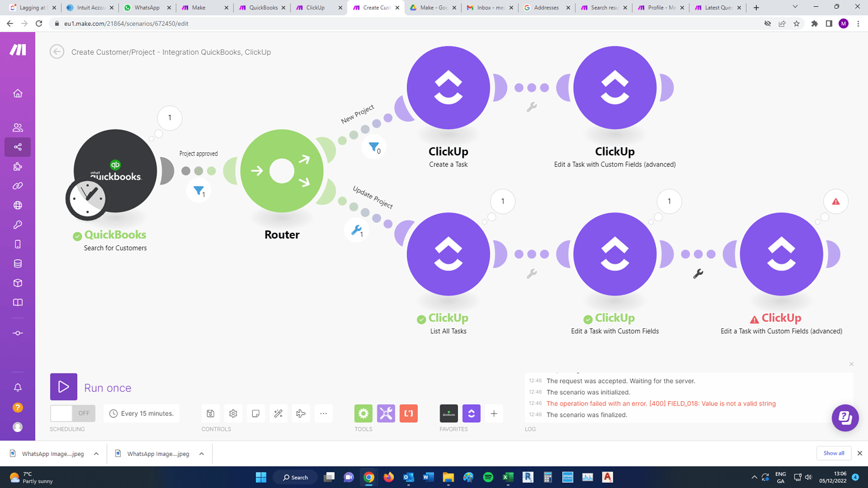Open the green Router module settings
Screen dimensions: 868x488
282,170
